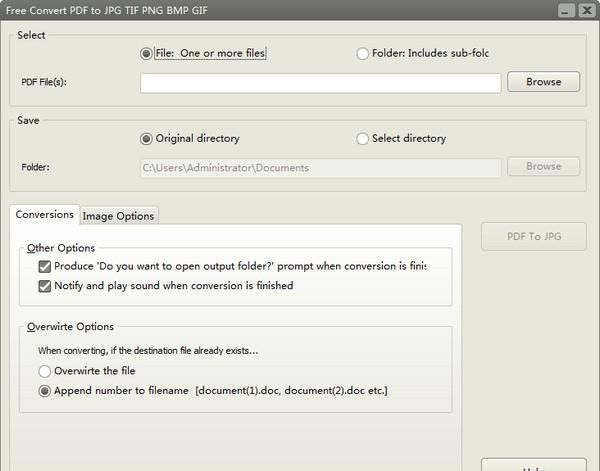Screen dimensions: 600x471
Task: Open the Image Options tab
Action: (119, 216)
